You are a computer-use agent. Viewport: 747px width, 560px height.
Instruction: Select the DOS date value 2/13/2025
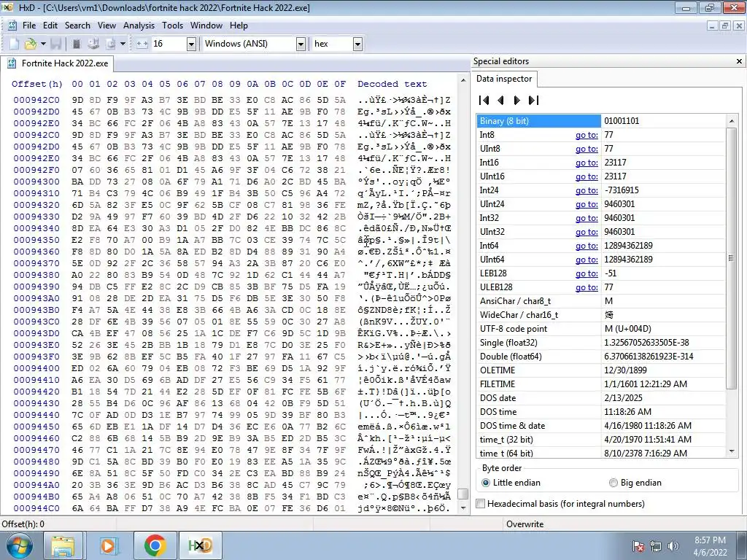click(623, 397)
